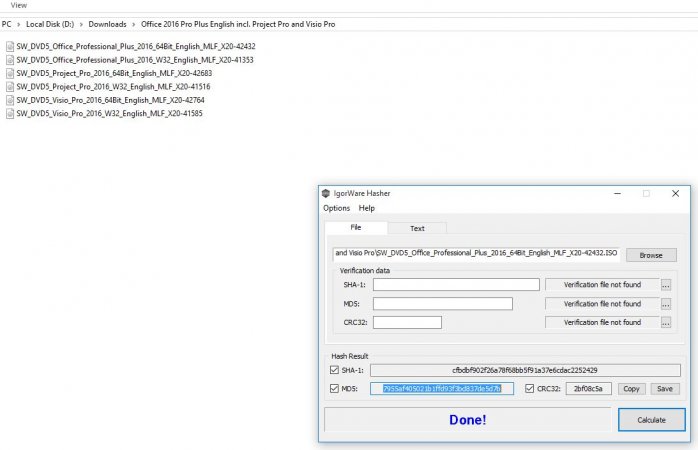
Task: Click the highlighted MD5 hash result field
Action: pyautogui.click(x=442, y=389)
